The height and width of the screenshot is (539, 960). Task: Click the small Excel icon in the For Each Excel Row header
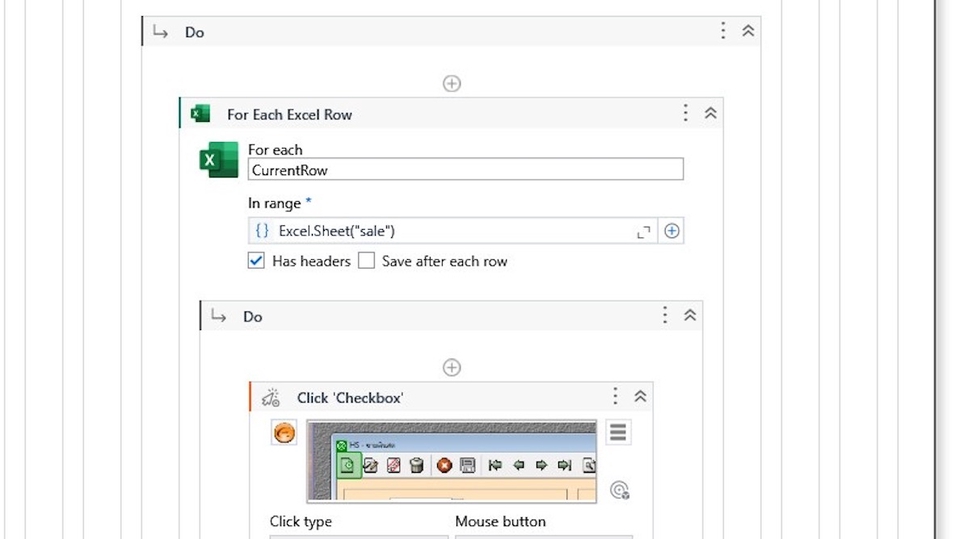click(x=200, y=114)
